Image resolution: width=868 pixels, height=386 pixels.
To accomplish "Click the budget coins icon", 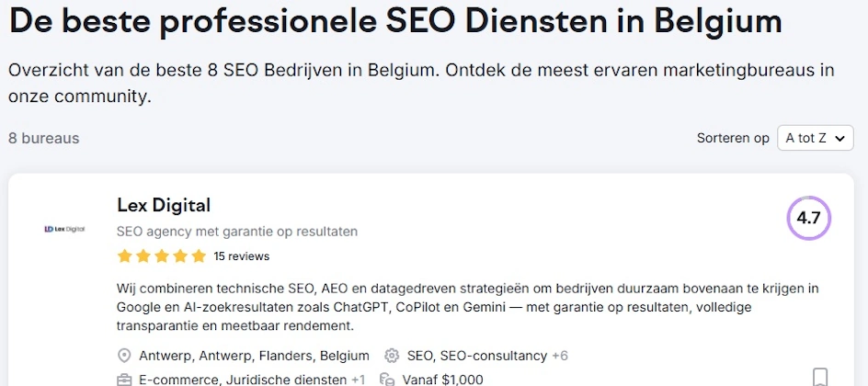I will point(388,380).
